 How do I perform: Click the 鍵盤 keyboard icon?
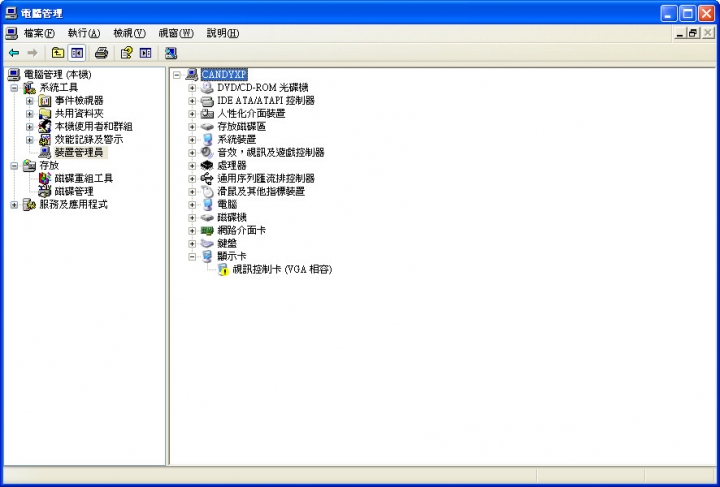click(x=207, y=243)
